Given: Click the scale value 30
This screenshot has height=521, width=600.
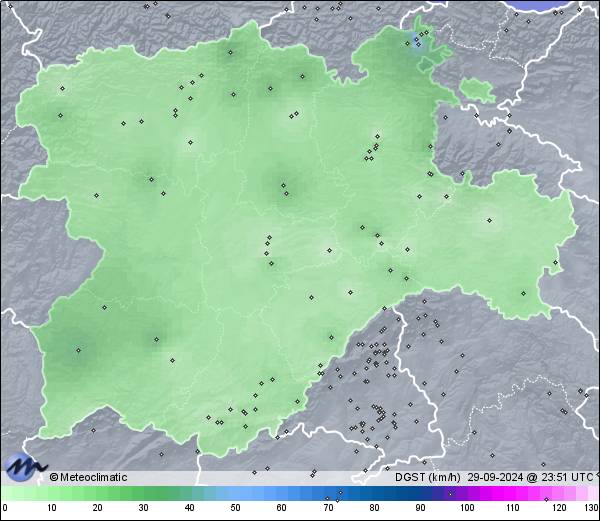Looking at the screenshot, I should click(x=143, y=508).
